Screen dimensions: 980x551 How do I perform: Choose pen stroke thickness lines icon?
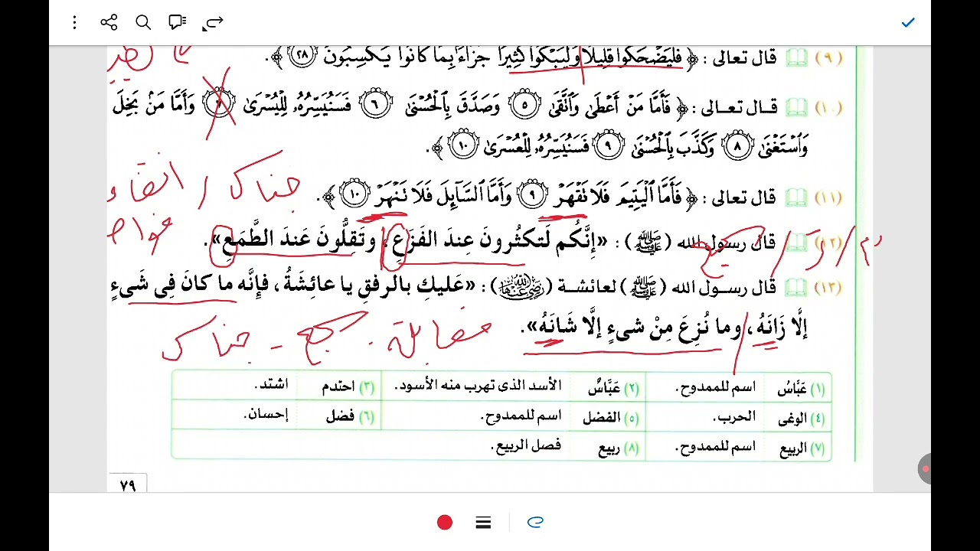483,523
